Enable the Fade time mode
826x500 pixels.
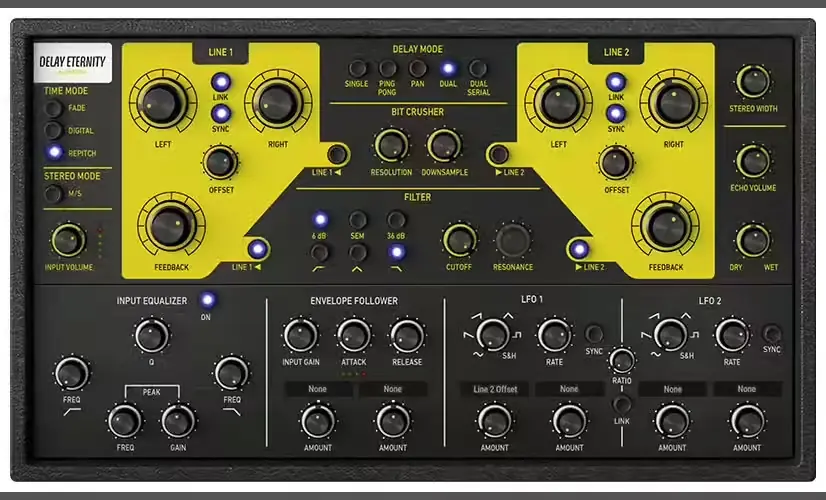(53, 108)
